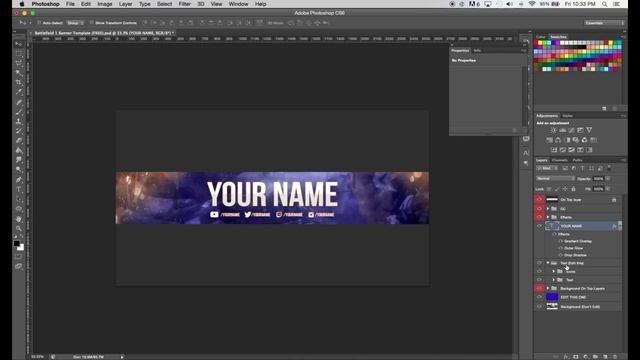The image size is (640, 360).
Task: Add an Exposure adjustment
Action: click(x=580, y=130)
